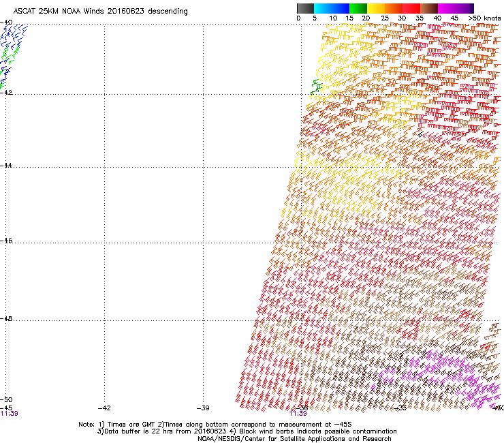
Task: Select the '5' legend scale label
Action: (x=315, y=18)
